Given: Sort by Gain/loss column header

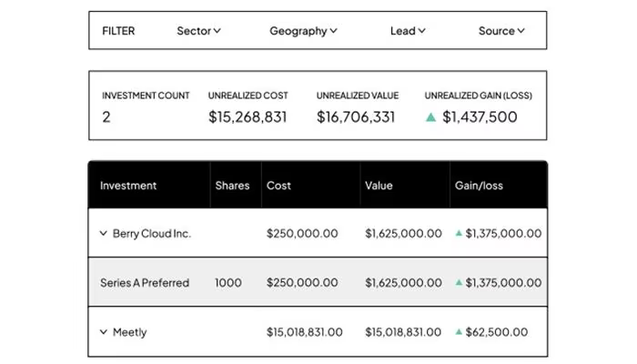Looking at the screenshot, I should coord(479,186).
